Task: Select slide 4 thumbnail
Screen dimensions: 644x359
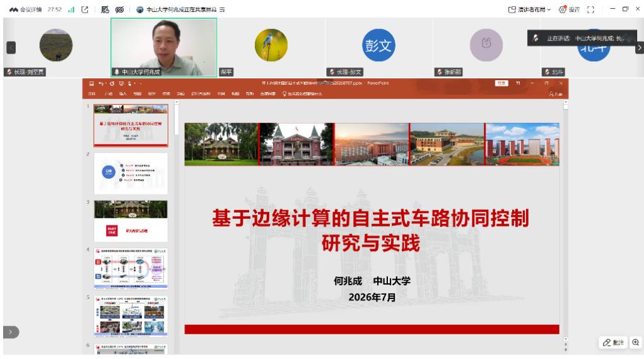Action: pyautogui.click(x=131, y=269)
